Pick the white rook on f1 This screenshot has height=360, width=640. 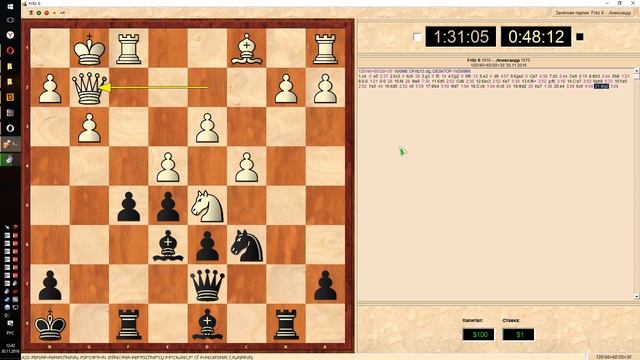[129, 49]
